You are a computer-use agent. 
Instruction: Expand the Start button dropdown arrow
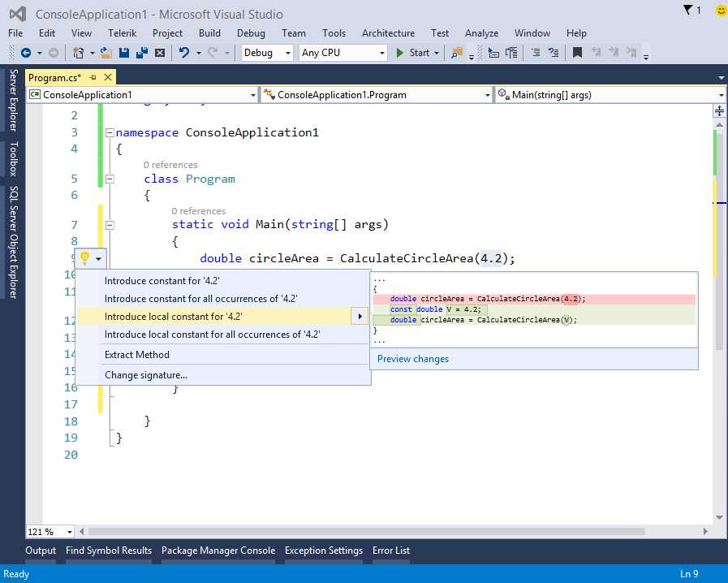coord(437,53)
